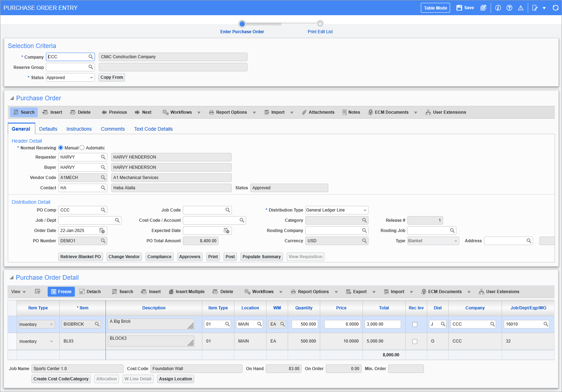Image resolution: width=562 pixels, height=392 pixels.
Task: Click the refresh icon in top-right corner
Action: pyautogui.click(x=555, y=8)
